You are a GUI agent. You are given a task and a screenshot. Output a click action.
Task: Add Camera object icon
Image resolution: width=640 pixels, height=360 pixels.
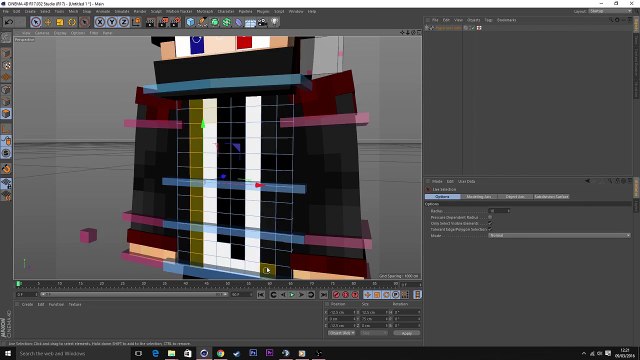coord(262,22)
